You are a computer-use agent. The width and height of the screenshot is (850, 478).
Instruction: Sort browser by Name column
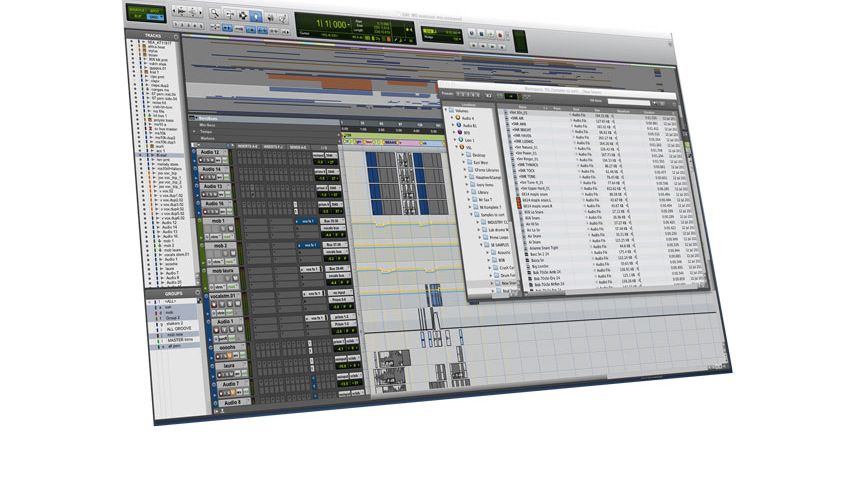523,107
